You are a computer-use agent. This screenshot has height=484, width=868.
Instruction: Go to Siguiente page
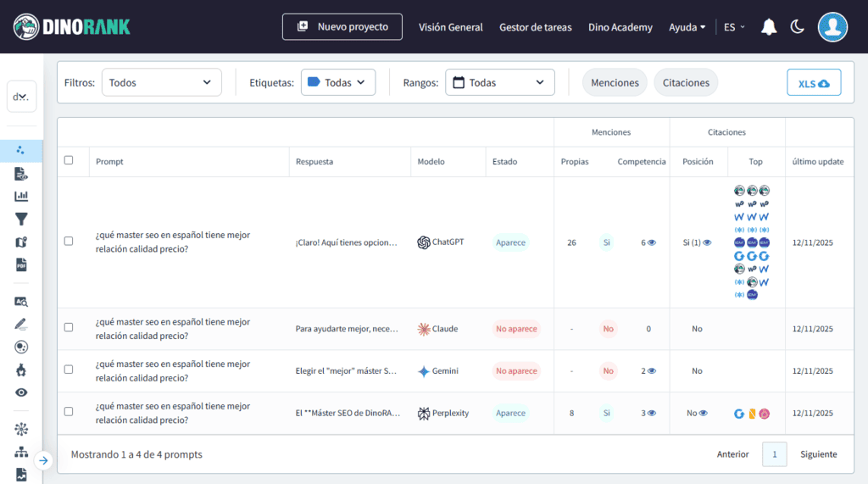pos(818,454)
